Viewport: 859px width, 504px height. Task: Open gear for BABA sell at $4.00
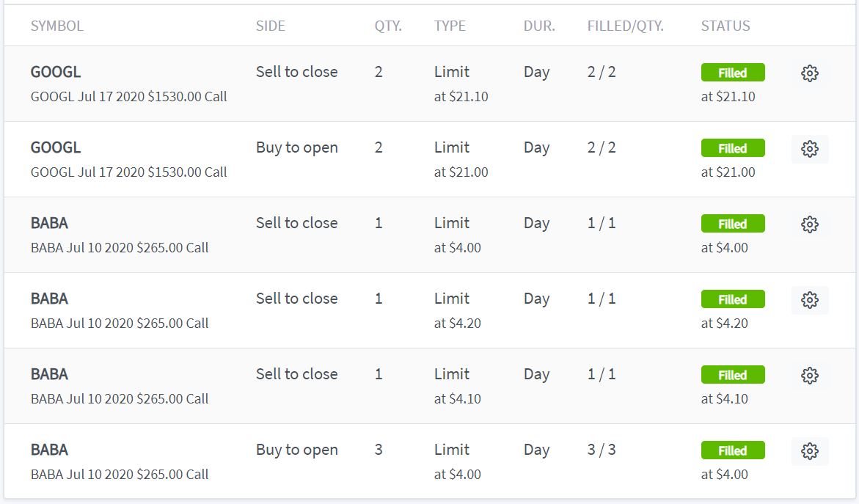pos(810,224)
